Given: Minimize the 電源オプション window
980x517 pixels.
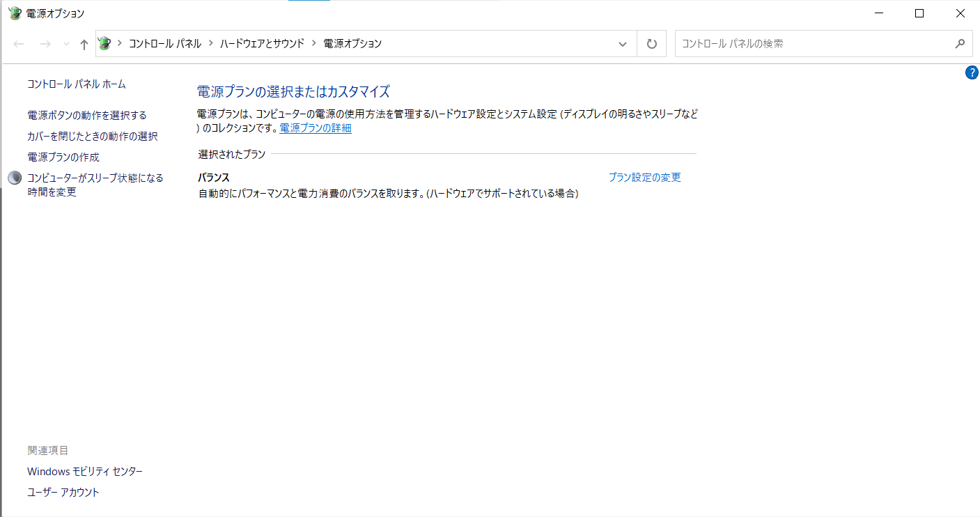Looking at the screenshot, I should point(879,13).
